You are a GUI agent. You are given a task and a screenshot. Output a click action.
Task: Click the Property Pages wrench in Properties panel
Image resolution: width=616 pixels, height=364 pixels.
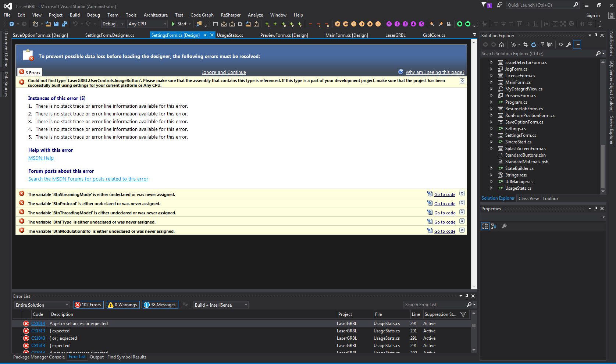pos(505,226)
